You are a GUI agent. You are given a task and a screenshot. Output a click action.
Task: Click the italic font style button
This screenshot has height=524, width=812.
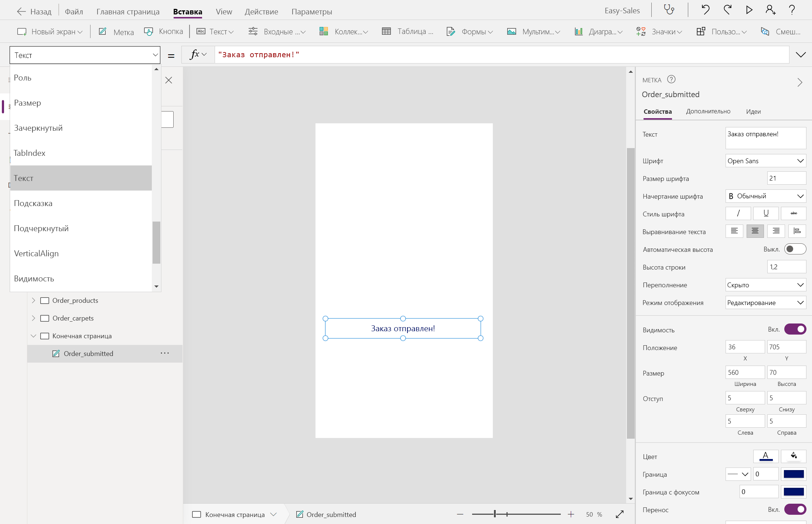coord(738,213)
